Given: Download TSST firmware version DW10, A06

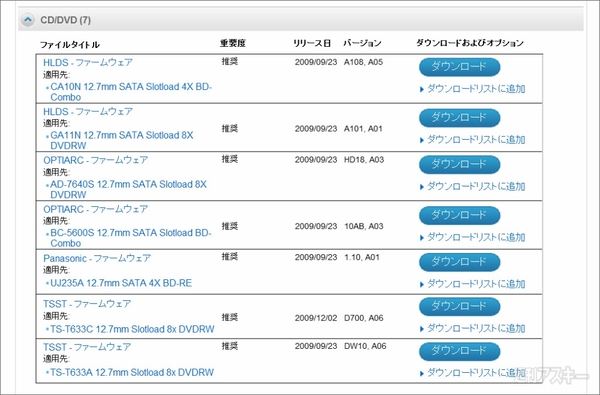Looking at the screenshot, I should pos(460,351).
